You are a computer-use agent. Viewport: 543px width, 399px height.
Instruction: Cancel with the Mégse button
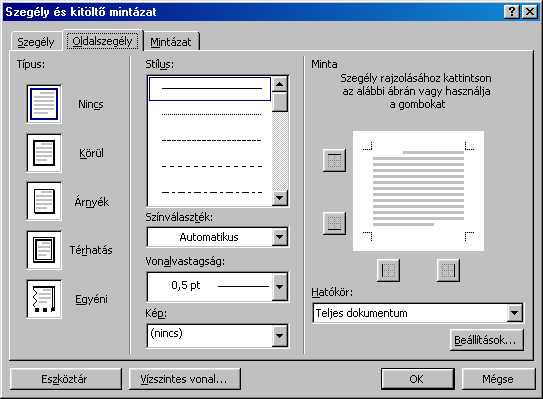[x=498, y=379]
